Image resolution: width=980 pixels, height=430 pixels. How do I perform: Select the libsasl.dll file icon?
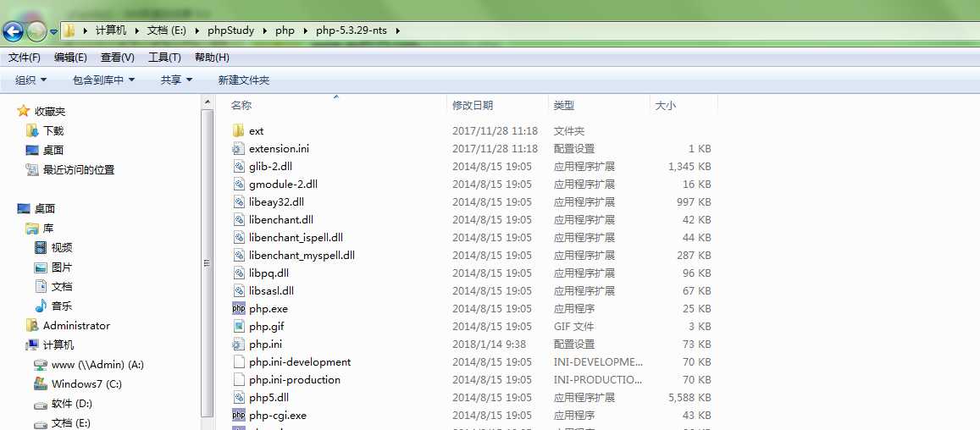pos(238,290)
